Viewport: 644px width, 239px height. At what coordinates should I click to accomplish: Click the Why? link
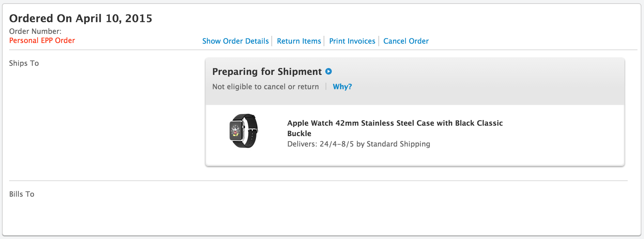tap(342, 87)
